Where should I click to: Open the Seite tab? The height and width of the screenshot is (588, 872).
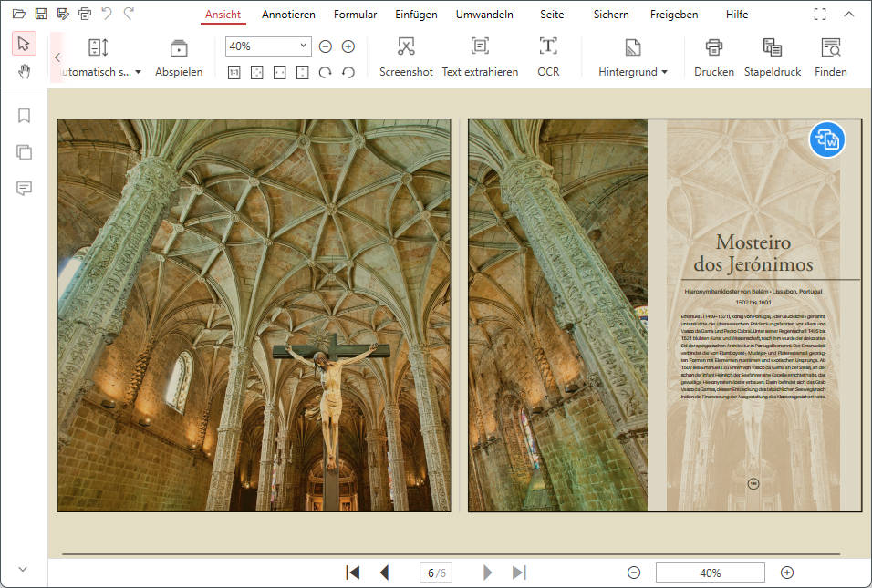(x=552, y=15)
